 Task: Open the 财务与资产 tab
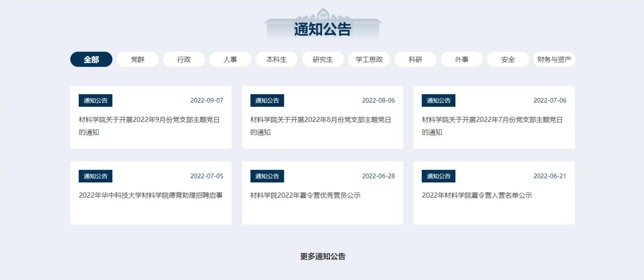tap(554, 59)
